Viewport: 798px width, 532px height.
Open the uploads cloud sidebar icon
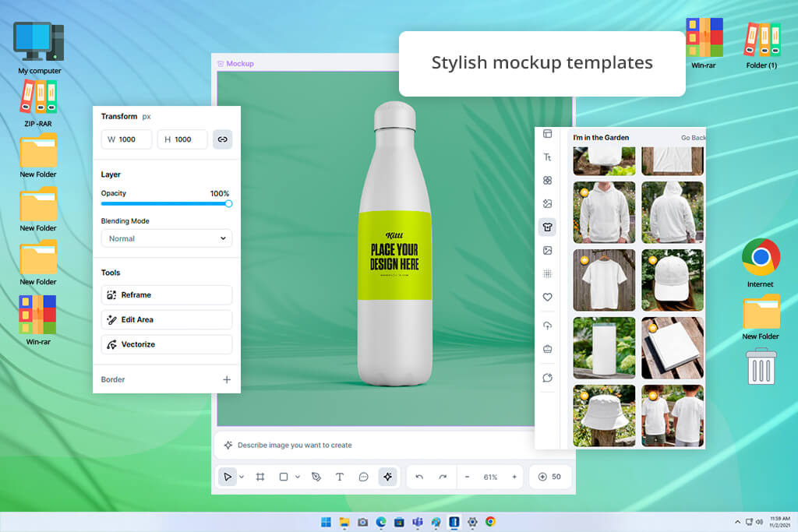pyautogui.click(x=547, y=326)
